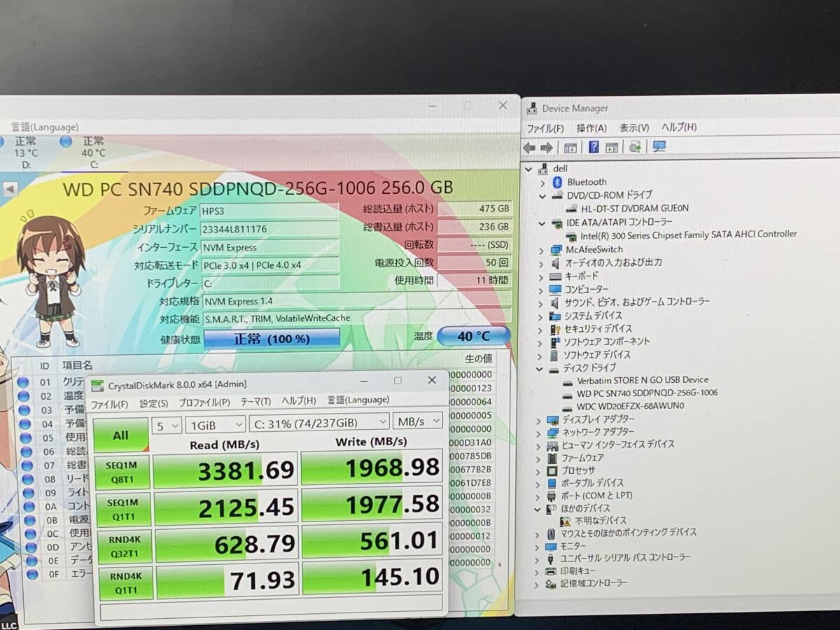Image resolution: width=840 pixels, height=630 pixels.
Task: Open Device Manager ファイル(F) menu
Action: coord(545,129)
